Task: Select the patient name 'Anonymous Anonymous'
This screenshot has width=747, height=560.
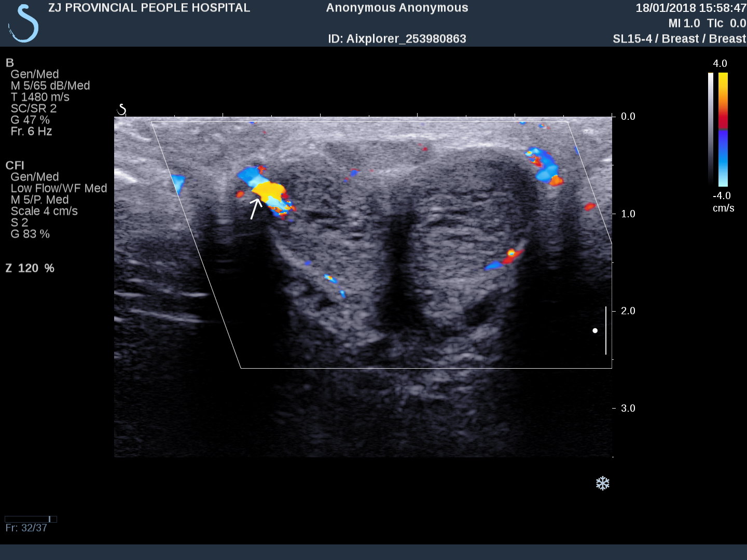Action: (x=397, y=8)
